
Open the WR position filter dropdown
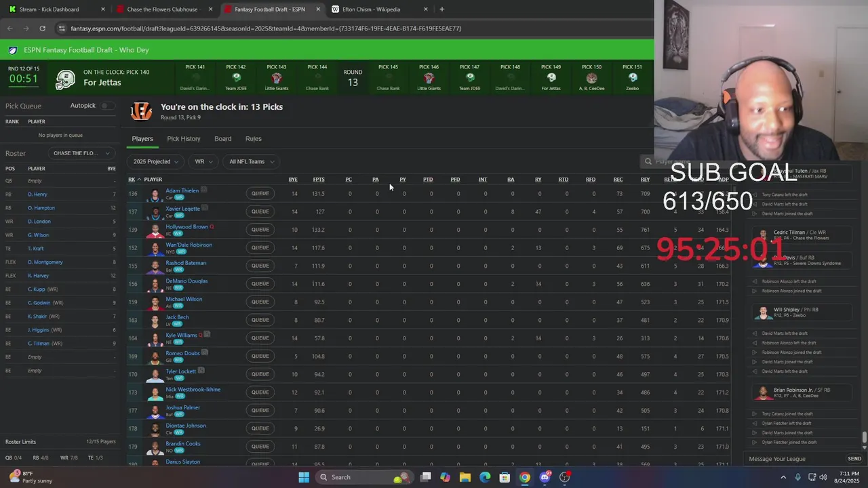pos(203,161)
